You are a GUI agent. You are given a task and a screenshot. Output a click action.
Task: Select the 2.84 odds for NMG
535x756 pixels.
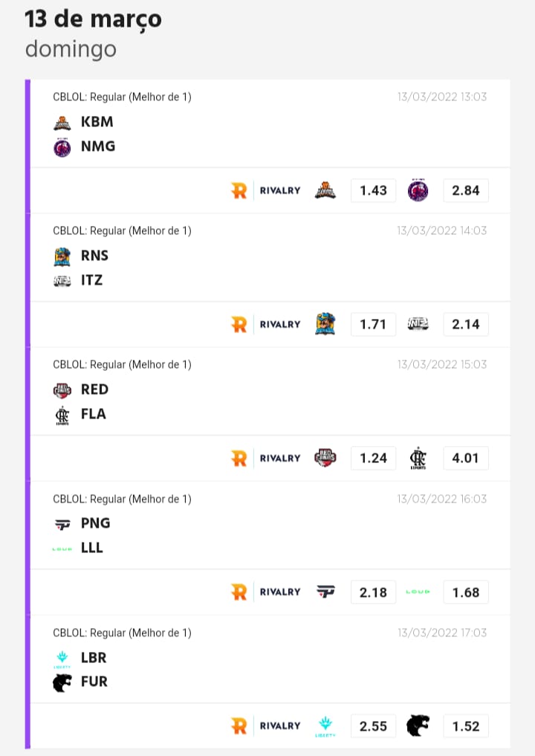tap(466, 190)
